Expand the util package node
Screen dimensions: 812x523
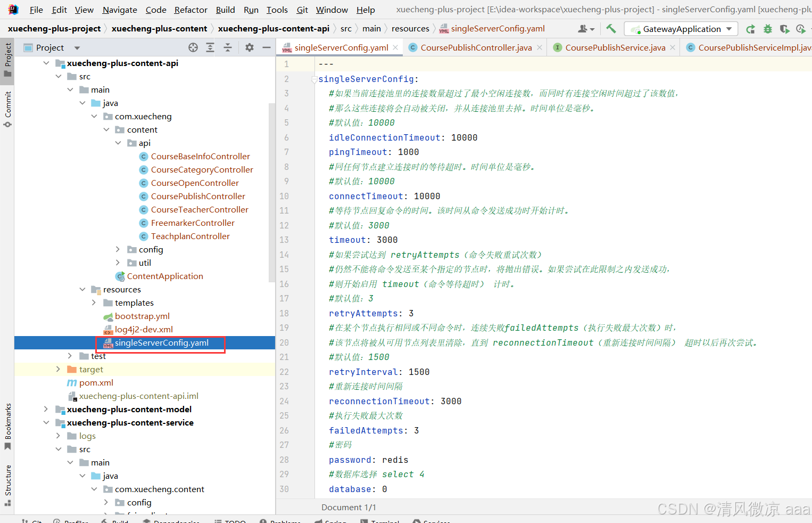[118, 263]
